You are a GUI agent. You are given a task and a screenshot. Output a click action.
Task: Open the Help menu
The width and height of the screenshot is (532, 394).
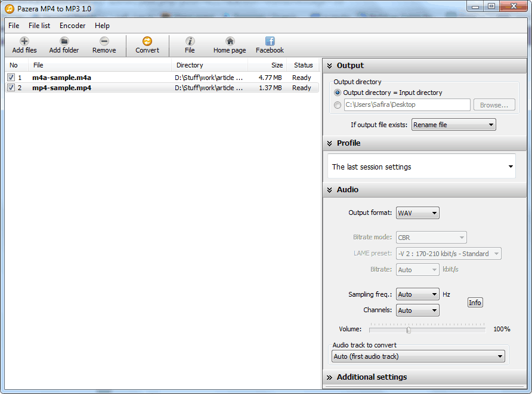pyautogui.click(x=102, y=26)
